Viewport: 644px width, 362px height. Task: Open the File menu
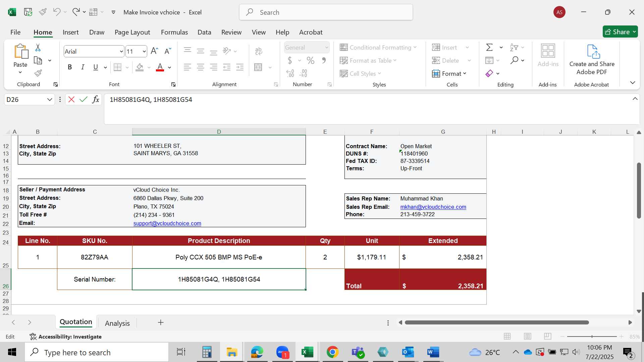click(x=15, y=32)
